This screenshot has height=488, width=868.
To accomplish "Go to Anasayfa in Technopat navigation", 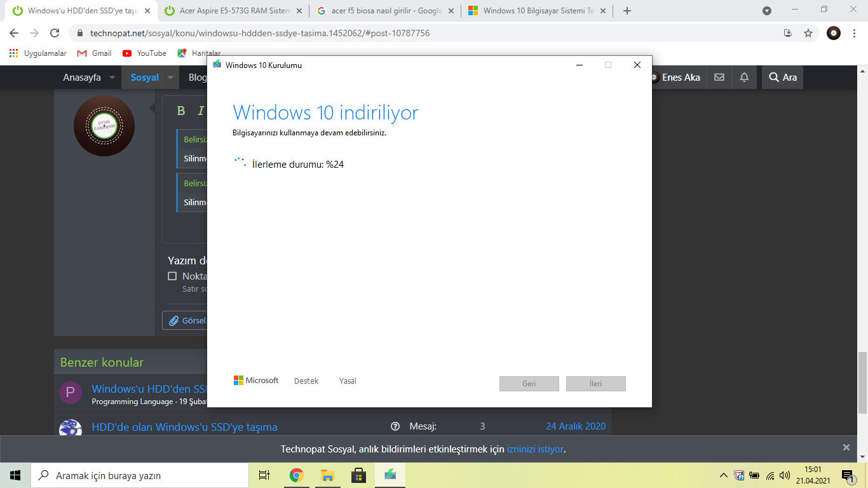I will [x=82, y=78].
